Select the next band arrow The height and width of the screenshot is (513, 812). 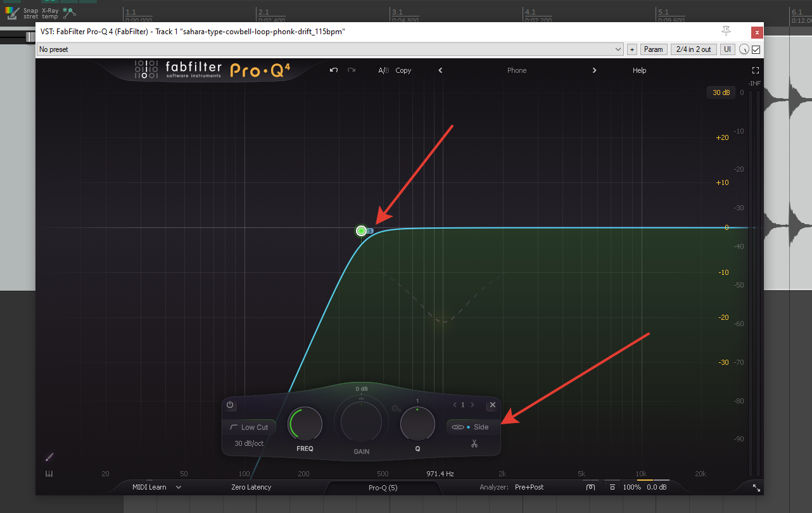point(473,405)
